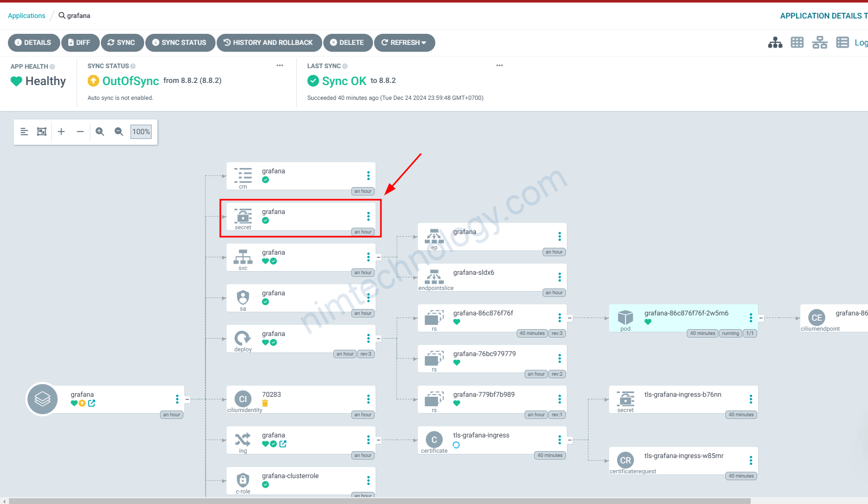Select the grafana-clusterrole icon
This screenshot has height=504, width=868.
click(x=243, y=480)
